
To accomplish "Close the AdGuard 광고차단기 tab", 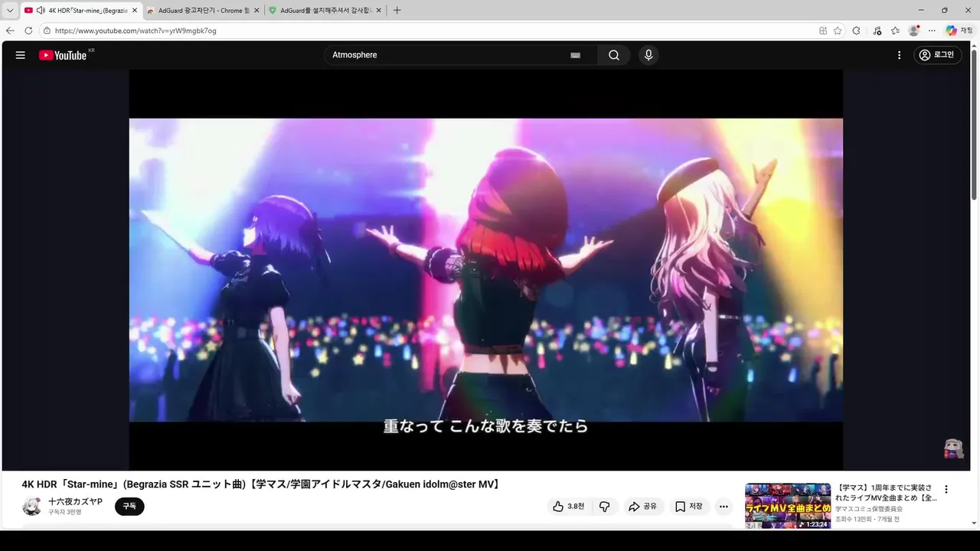I will 256,11.
